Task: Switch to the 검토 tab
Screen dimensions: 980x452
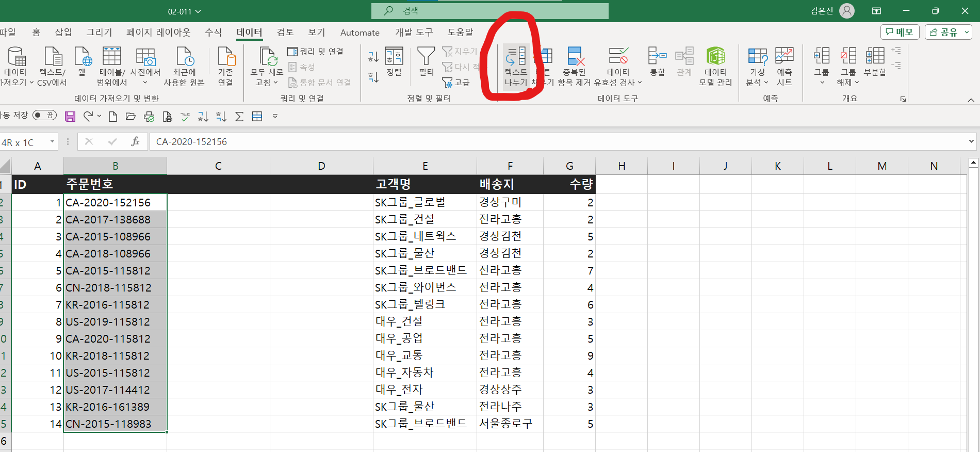Action: pos(285,32)
